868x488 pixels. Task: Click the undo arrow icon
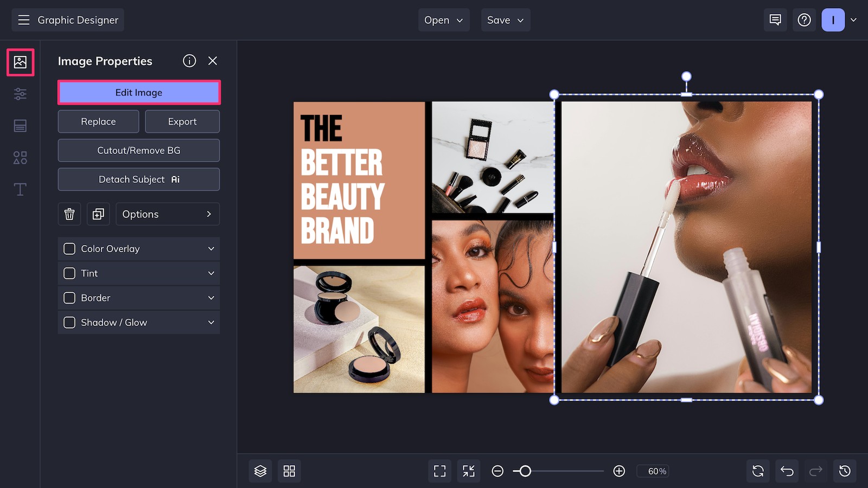(786, 471)
